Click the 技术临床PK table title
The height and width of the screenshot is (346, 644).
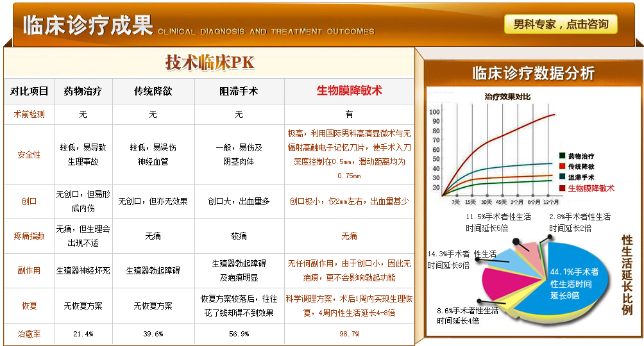tap(210, 63)
